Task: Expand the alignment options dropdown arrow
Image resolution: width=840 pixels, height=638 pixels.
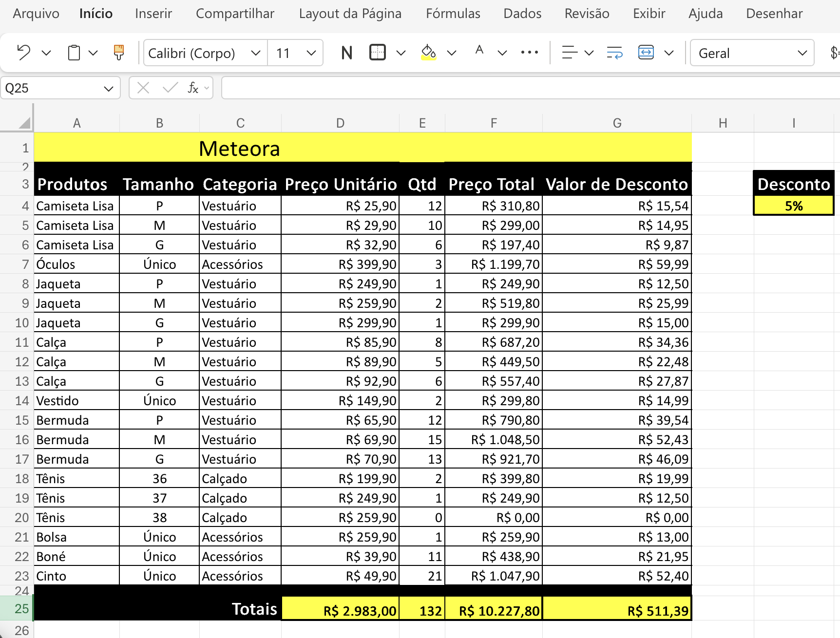Action: tap(589, 53)
